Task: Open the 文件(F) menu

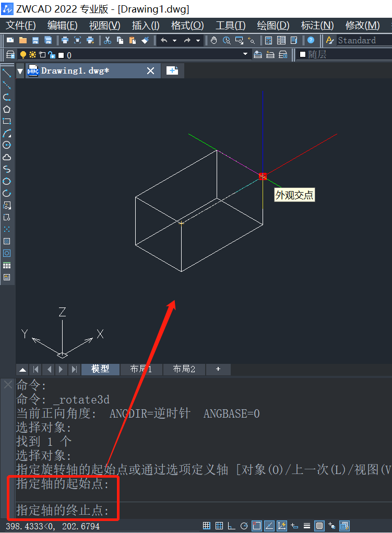Action: point(21,26)
